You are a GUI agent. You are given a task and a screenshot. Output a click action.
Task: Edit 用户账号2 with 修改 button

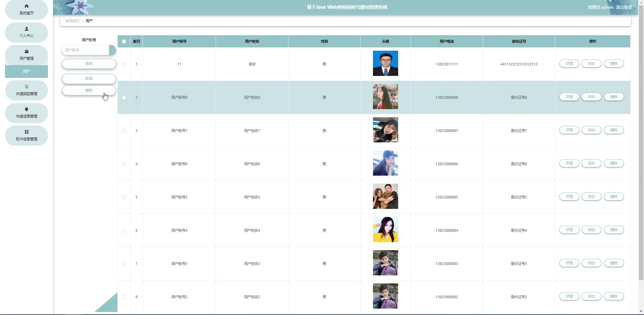coord(591,296)
